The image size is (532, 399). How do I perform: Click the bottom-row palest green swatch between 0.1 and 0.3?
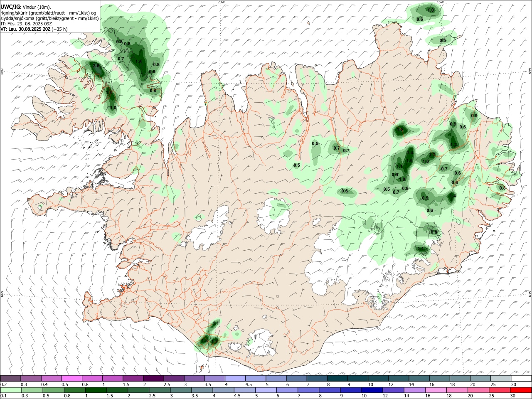pos(11,390)
